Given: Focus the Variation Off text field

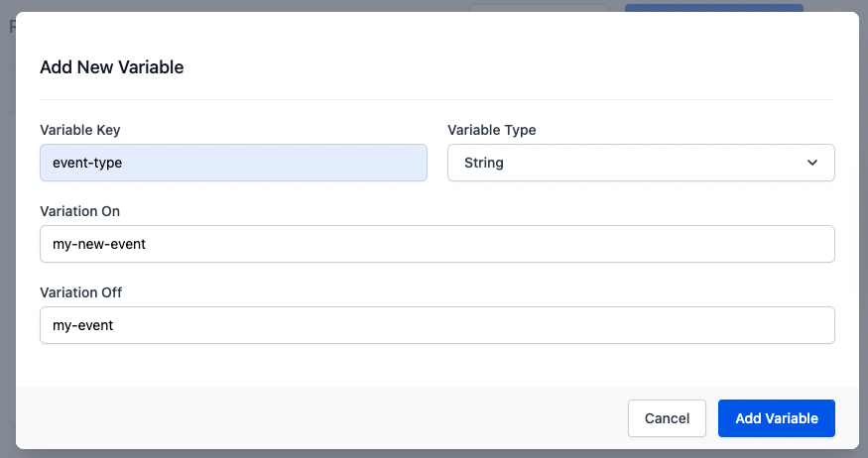Looking at the screenshot, I should coord(436,325).
